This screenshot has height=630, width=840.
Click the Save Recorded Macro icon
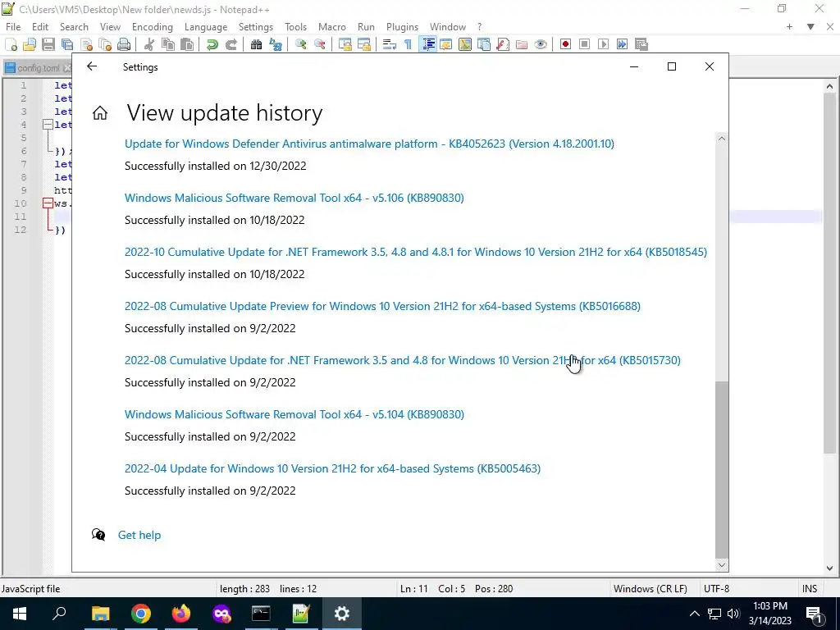641,44
